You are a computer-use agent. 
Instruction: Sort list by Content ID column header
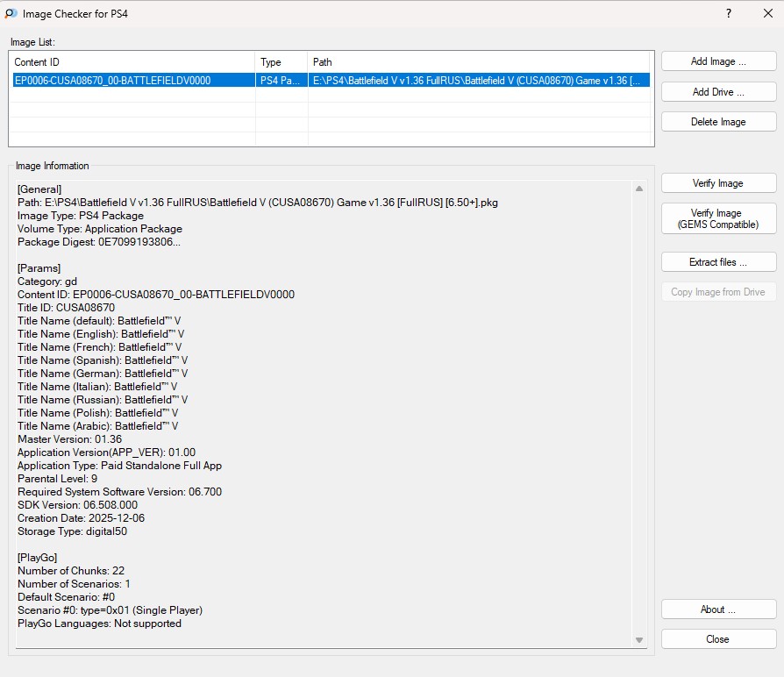(132, 62)
